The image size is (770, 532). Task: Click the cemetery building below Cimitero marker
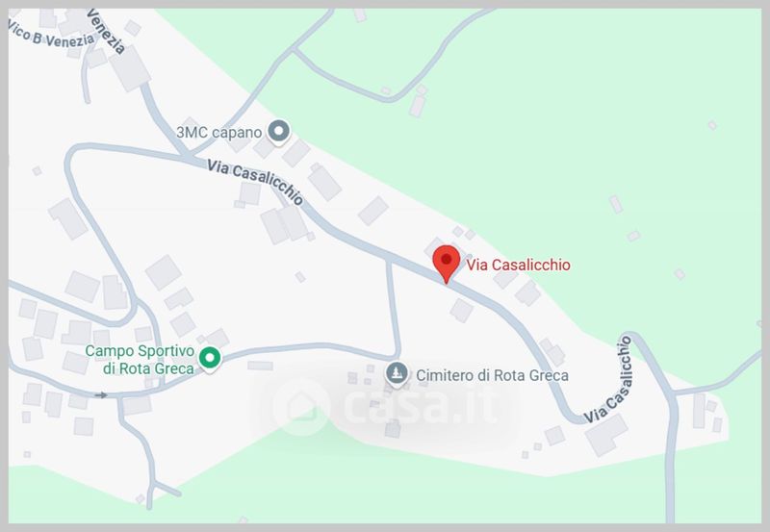(393, 429)
